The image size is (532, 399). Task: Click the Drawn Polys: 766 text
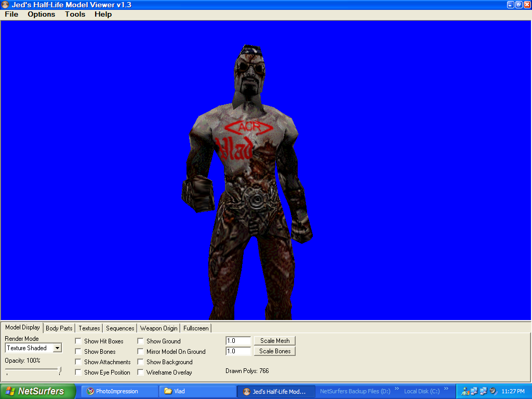247,371
